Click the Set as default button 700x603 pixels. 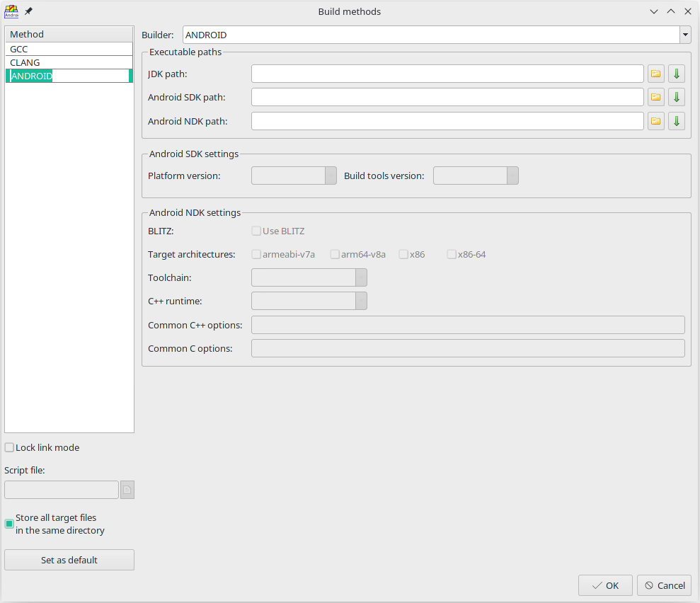pos(69,560)
